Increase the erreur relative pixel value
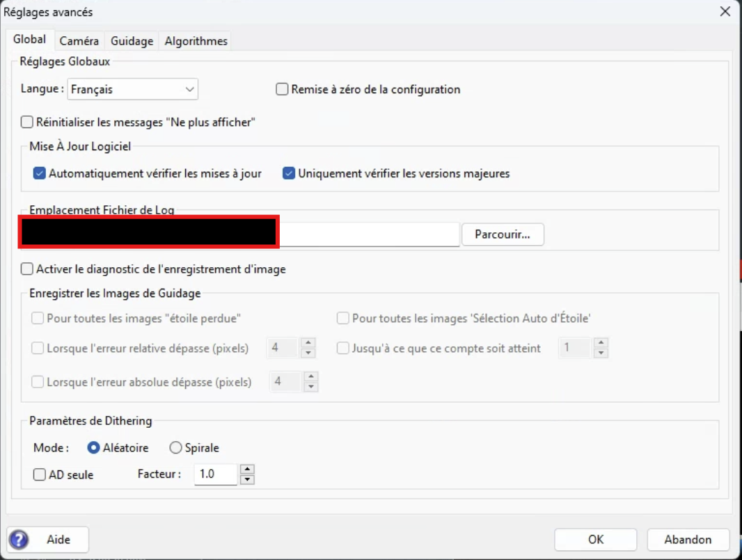This screenshot has width=742, height=560. point(308,343)
